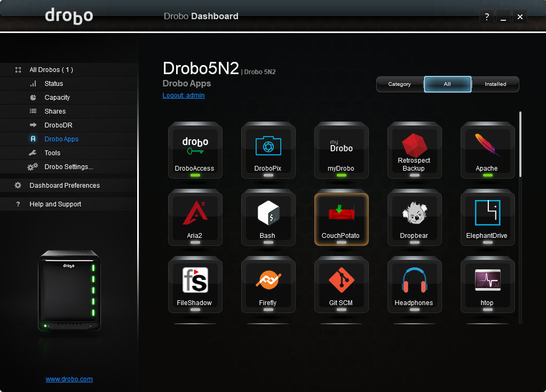Click the DroboDR arrow sidebar icon
Screen dimensions: 546x392
tap(33, 125)
